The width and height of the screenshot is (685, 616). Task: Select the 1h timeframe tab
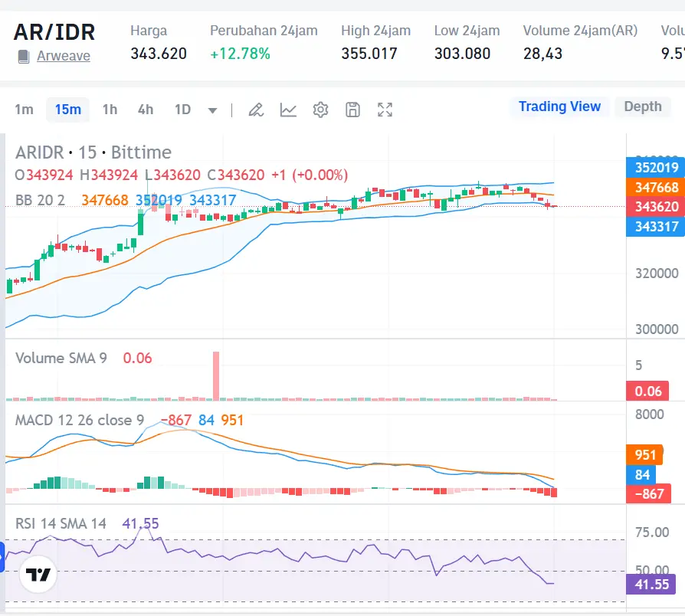110,110
